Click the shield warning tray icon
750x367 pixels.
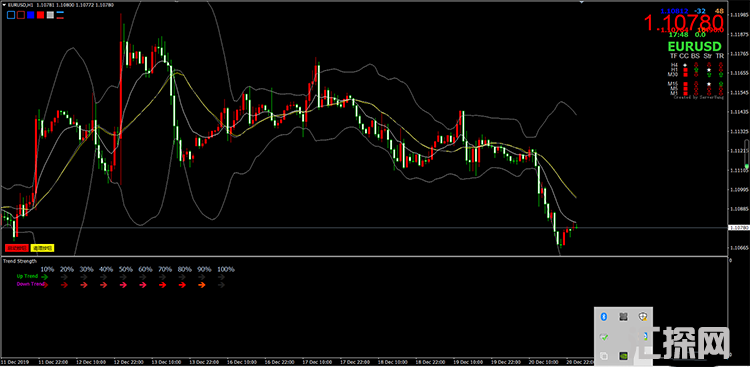(643, 316)
